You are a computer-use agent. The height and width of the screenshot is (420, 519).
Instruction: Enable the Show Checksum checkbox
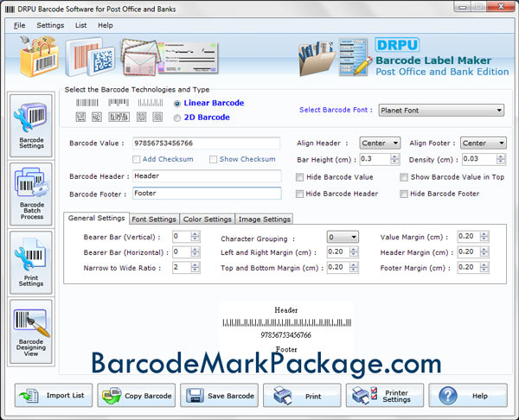click(x=213, y=159)
